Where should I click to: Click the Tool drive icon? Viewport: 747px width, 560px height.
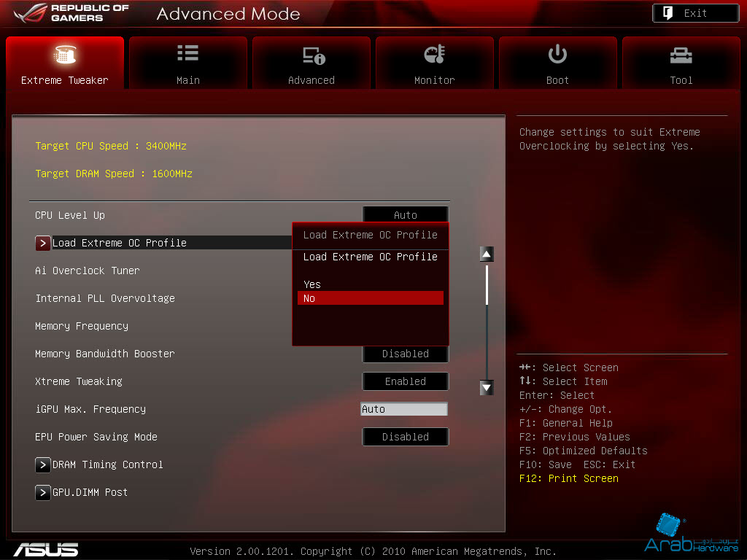681,55
